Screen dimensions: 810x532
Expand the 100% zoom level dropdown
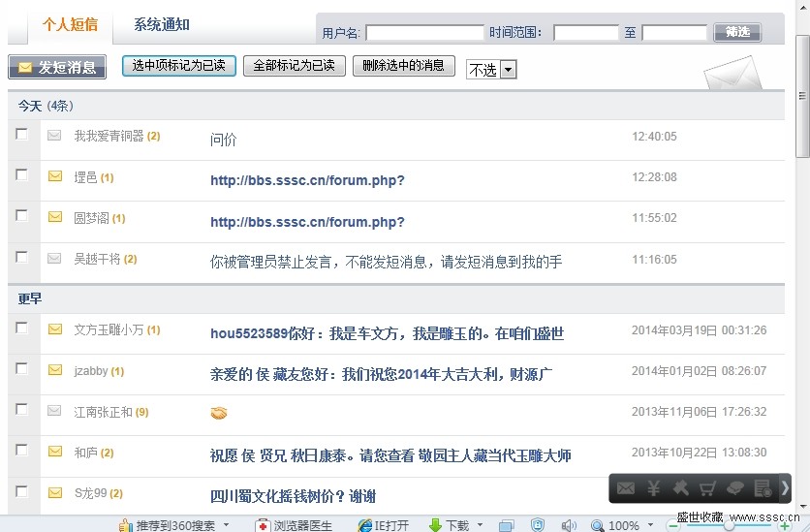pos(648,525)
